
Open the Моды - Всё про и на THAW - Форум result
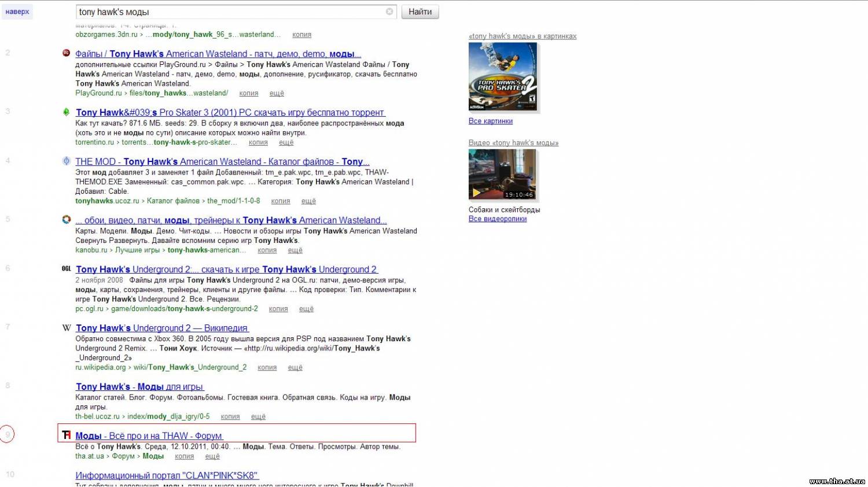point(149,436)
